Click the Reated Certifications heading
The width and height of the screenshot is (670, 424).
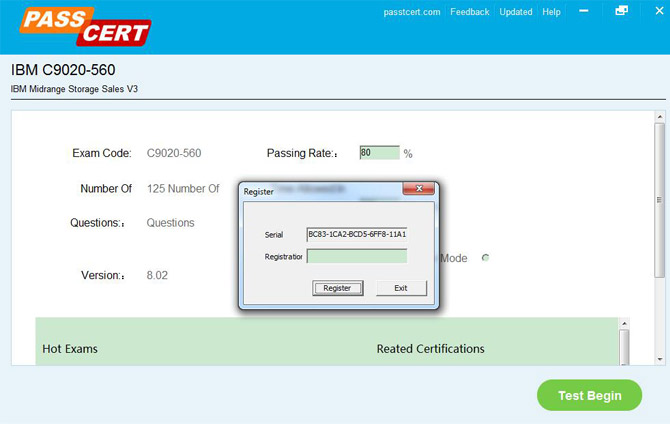pyautogui.click(x=430, y=349)
